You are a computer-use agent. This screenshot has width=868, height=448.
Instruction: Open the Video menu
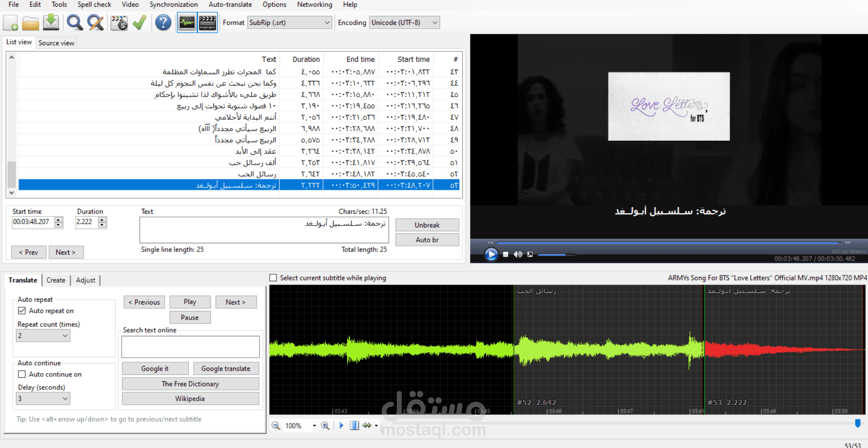130,5
